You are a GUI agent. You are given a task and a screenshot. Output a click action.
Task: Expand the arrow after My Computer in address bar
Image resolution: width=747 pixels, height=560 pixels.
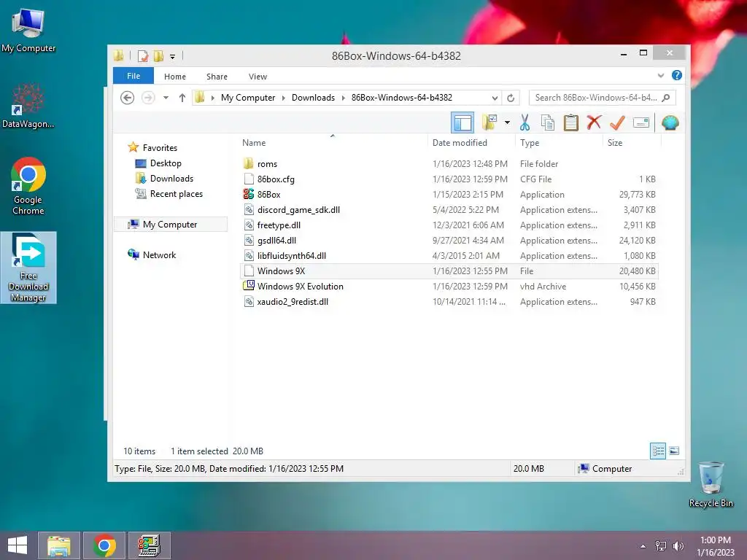284,98
